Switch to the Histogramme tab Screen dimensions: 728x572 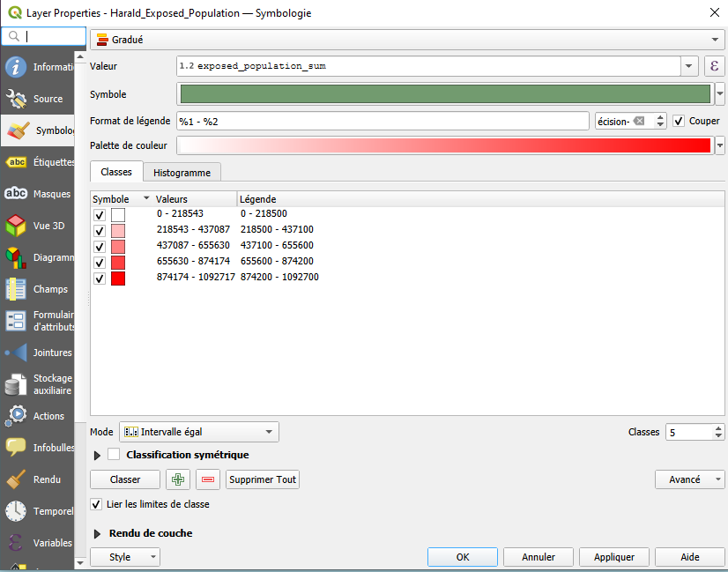[182, 172]
